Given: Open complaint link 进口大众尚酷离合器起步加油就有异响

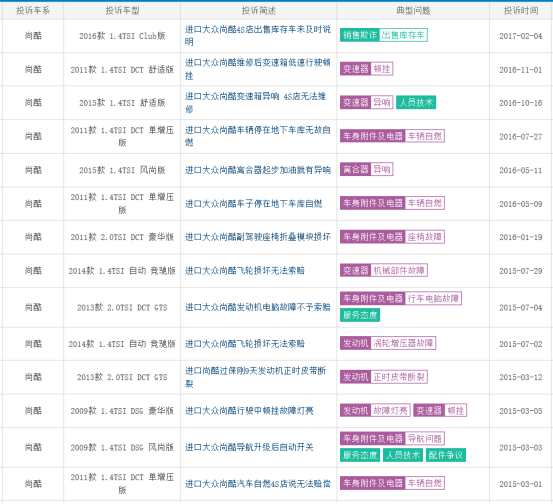Looking at the screenshot, I should (x=258, y=170).
